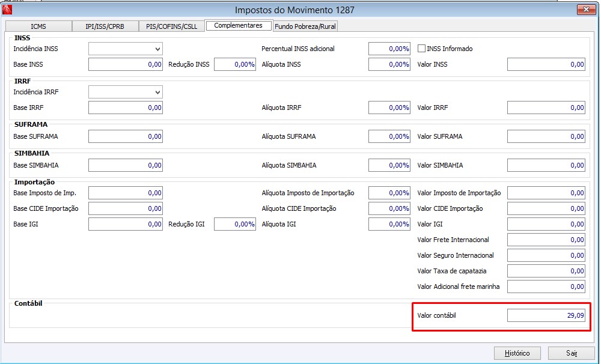Viewport: 601px width, 364px height.
Task: Click the Alíquota SIMBAHIA field
Action: tap(389, 166)
